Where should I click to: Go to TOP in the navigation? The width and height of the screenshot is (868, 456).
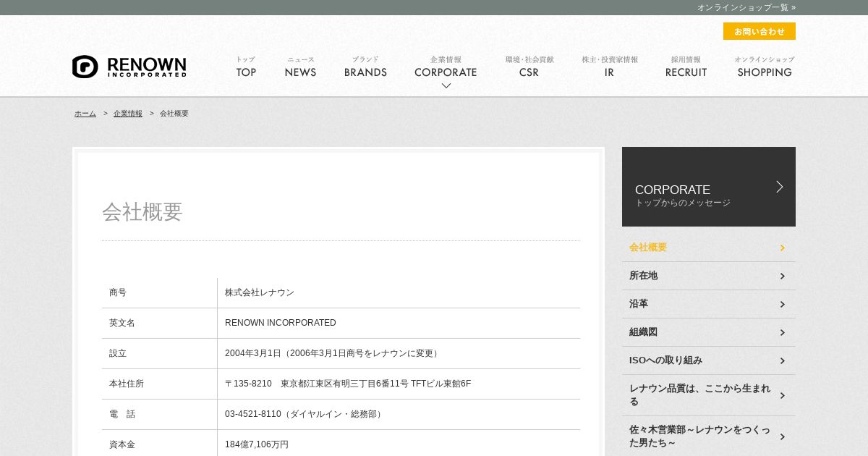[x=246, y=67]
